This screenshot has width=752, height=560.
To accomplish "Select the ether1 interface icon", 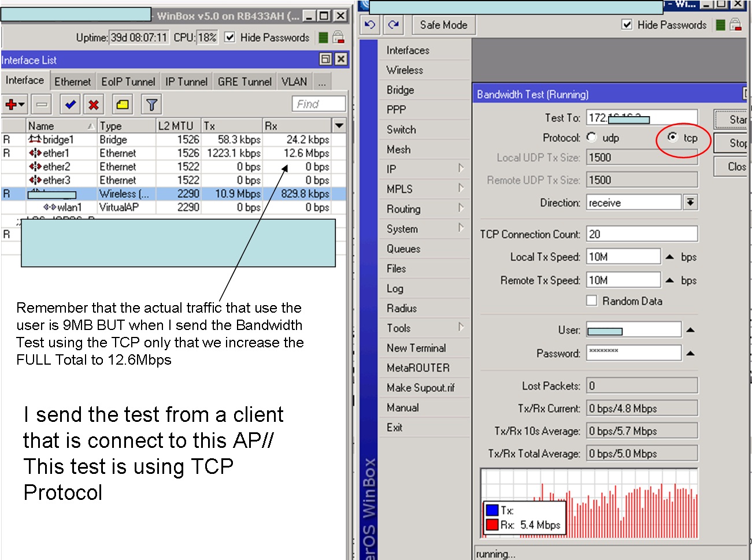I will 35,153.
